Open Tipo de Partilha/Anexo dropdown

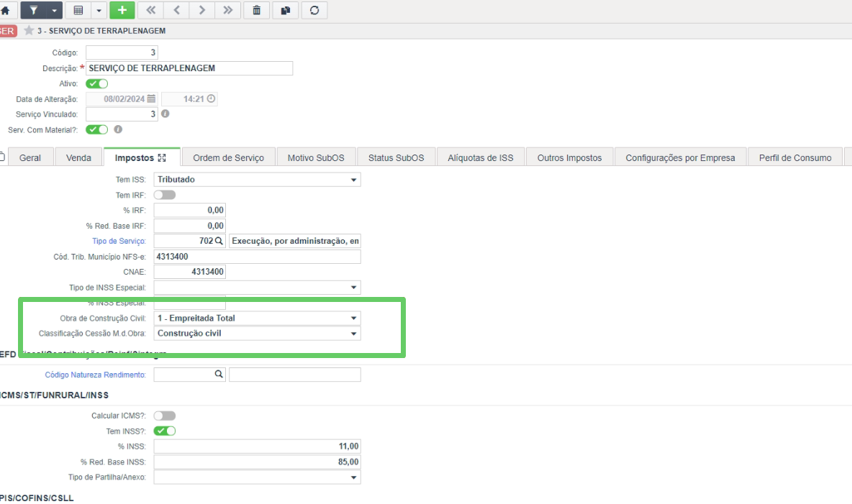pyautogui.click(x=257, y=477)
